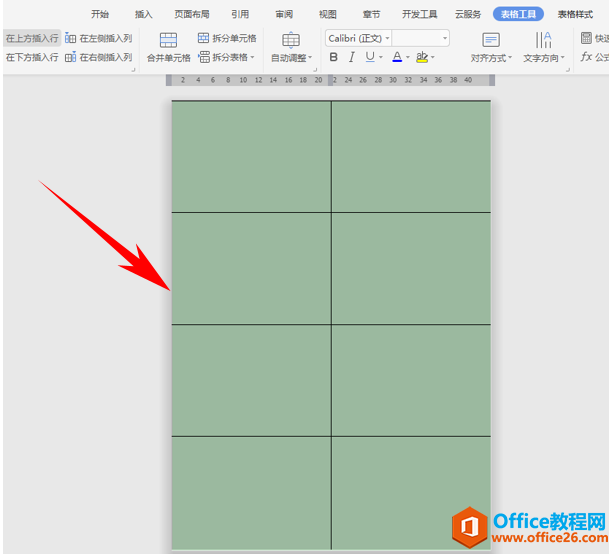Screen dimensions: 615x555
Task: Click the Merge Cells icon
Action: (x=169, y=40)
